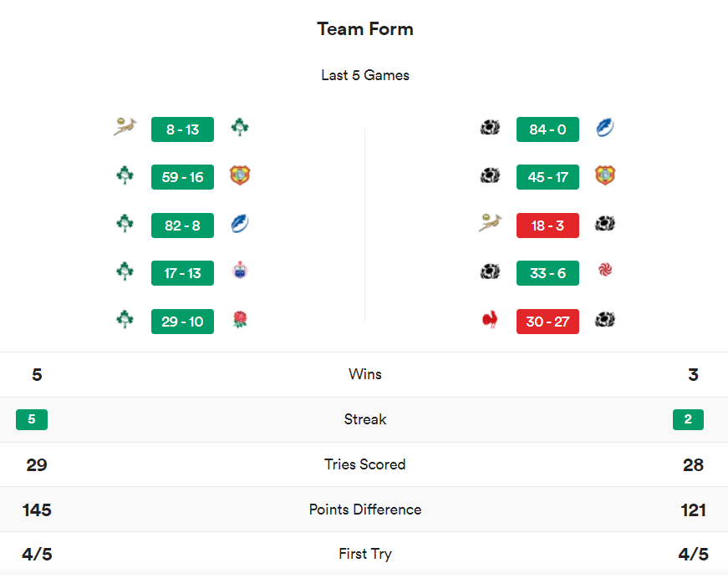
Task: Open the Portugal shield crest next to 45-17
Action: pyautogui.click(x=604, y=176)
